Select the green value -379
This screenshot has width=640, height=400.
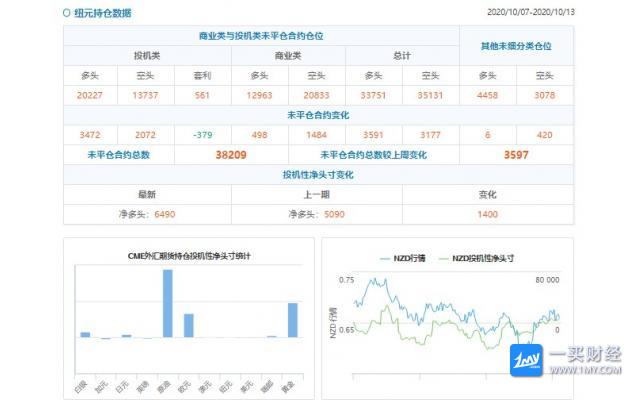point(202,135)
